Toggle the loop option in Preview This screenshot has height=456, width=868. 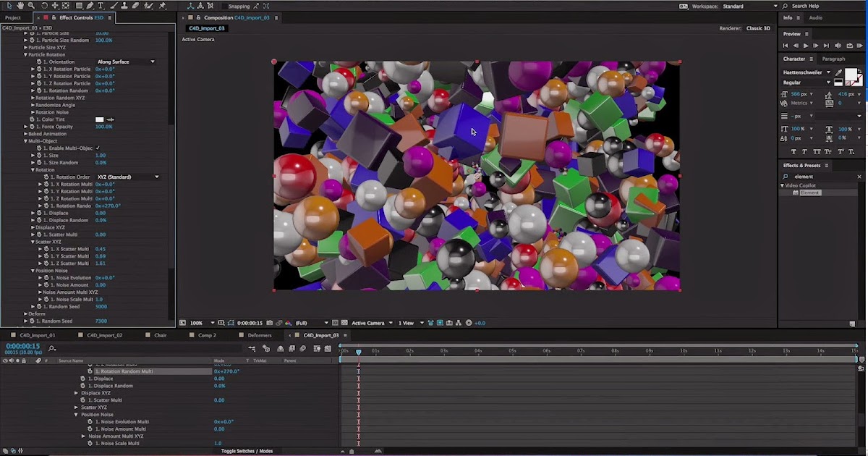tap(849, 46)
